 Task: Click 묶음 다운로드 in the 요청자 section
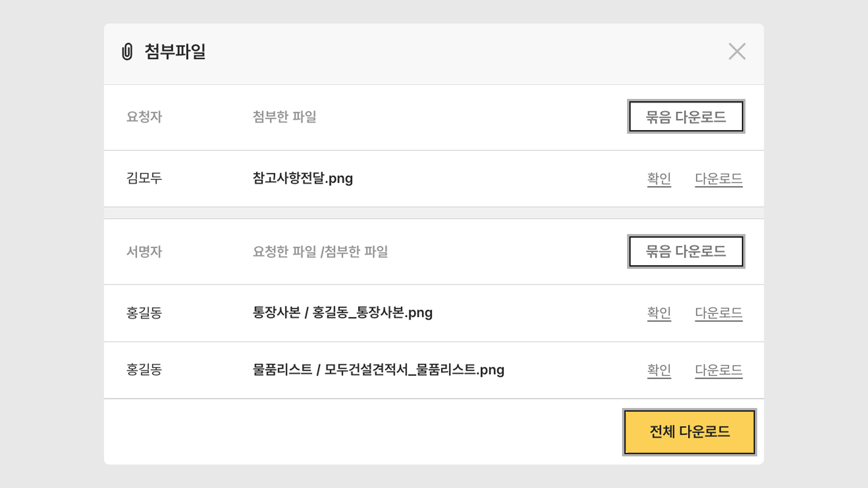[x=686, y=117]
